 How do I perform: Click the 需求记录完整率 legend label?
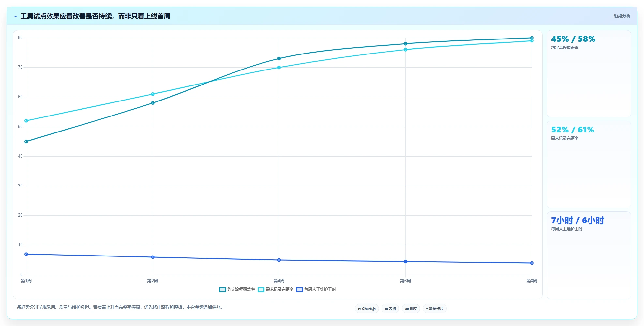[x=279, y=289]
